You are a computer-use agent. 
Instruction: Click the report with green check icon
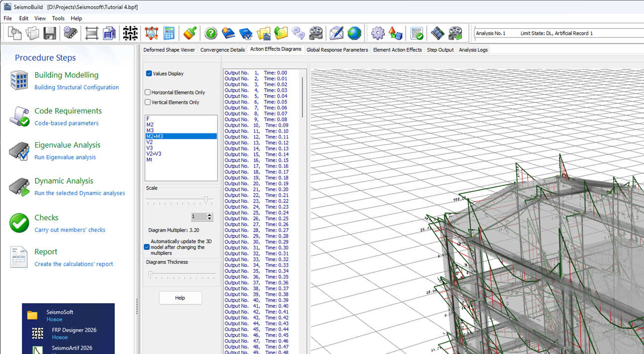tap(416, 33)
